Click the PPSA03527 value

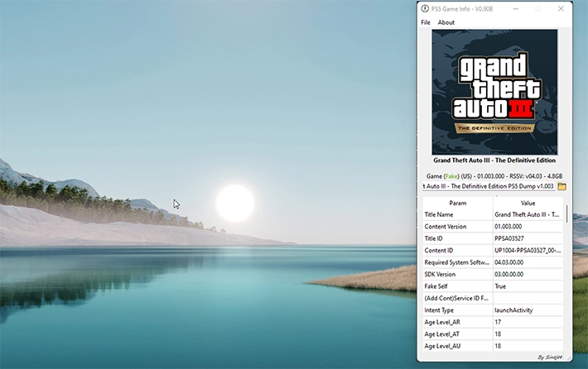click(x=528, y=238)
